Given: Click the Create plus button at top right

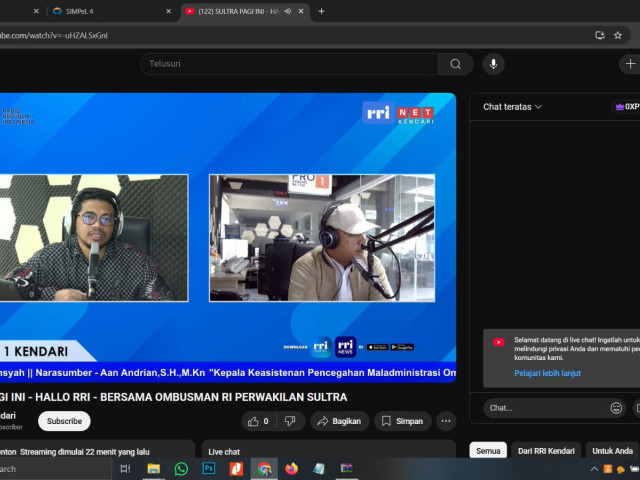Looking at the screenshot, I should click(630, 64).
